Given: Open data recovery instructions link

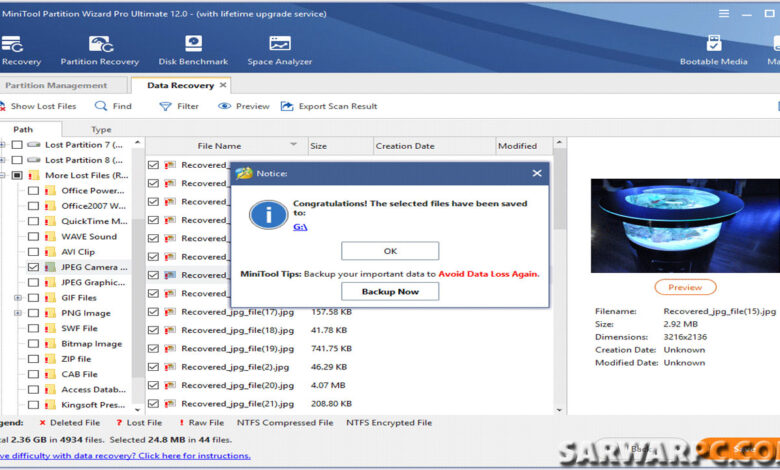Looking at the screenshot, I should (125, 456).
